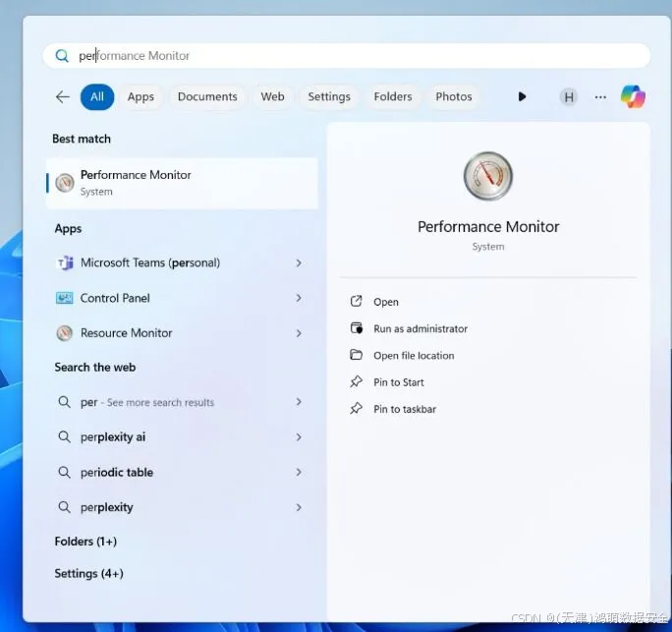
Task: Click the Control Panel icon
Action: click(64, 298)
